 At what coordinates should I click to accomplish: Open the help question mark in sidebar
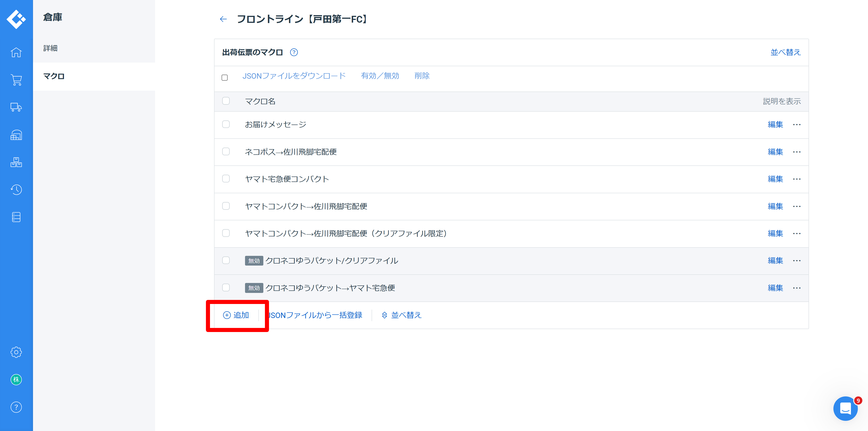[16, 407]
